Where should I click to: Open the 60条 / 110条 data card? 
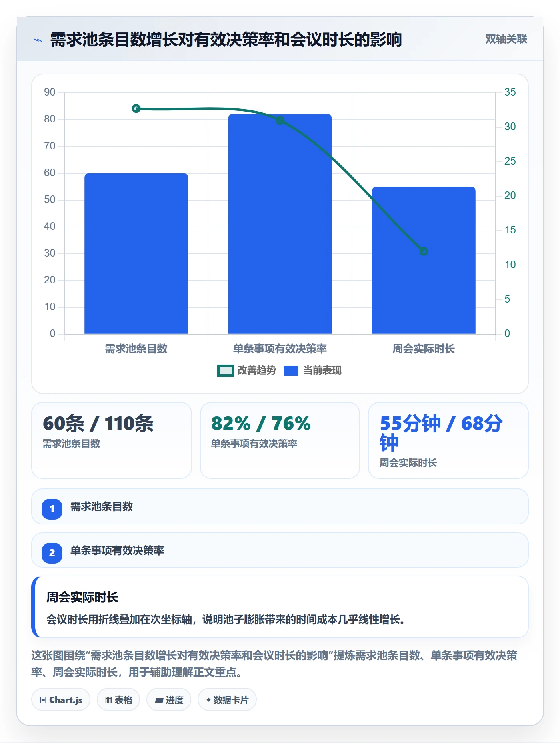pos(112,440)
